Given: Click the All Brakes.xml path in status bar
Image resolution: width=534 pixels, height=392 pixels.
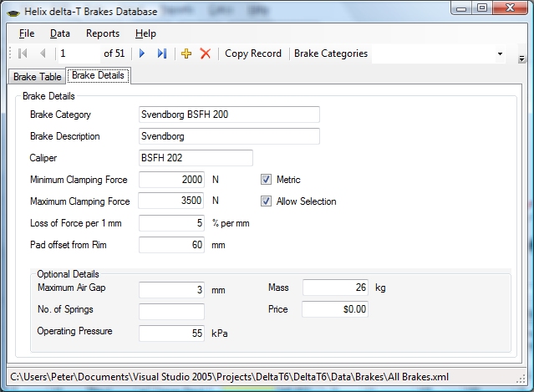Looking at the screenshot, I should point(229,377).
